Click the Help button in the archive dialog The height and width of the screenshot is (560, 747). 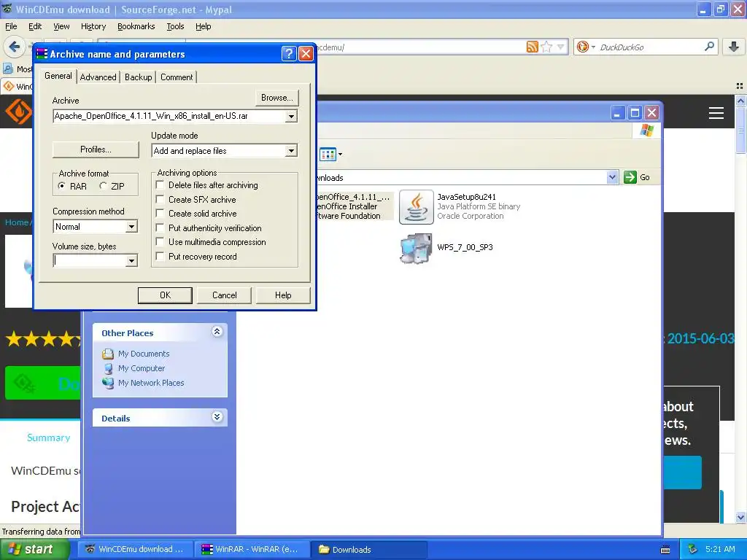tap(283, 295)
